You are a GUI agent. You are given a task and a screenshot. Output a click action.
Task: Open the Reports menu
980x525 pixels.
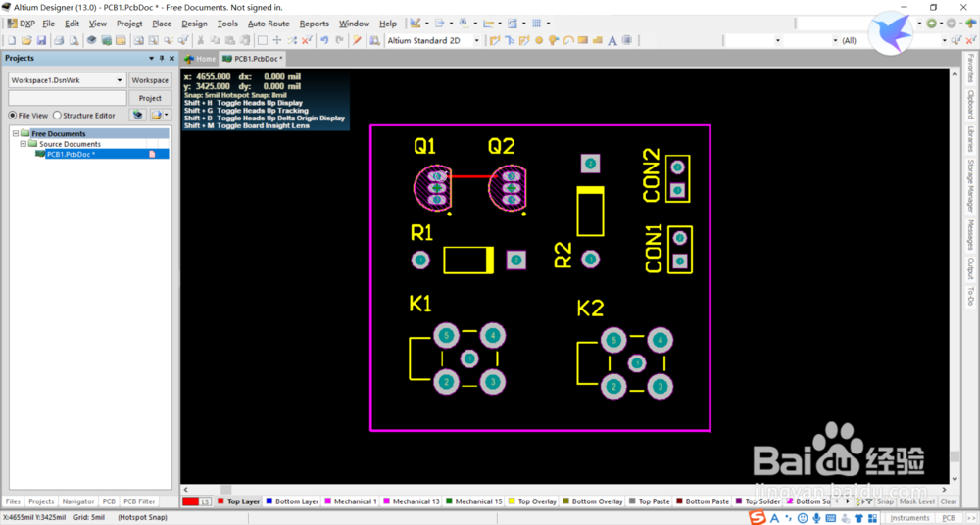(314, 24)
